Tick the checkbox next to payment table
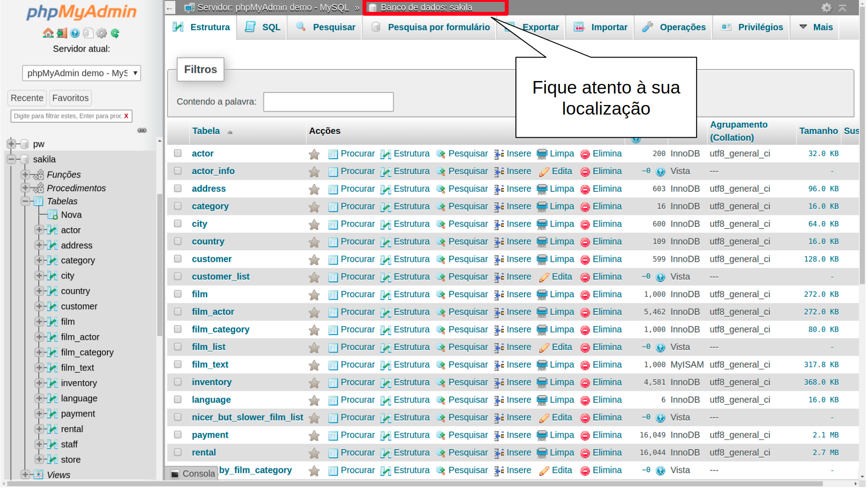This screenshot has width=868, height=489. [178, 435]
